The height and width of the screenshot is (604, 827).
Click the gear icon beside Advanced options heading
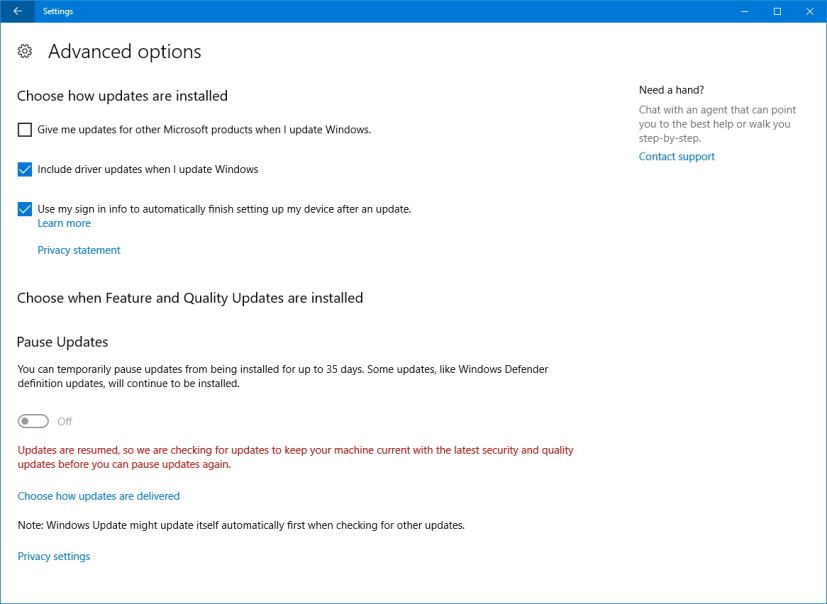[25, 51]
